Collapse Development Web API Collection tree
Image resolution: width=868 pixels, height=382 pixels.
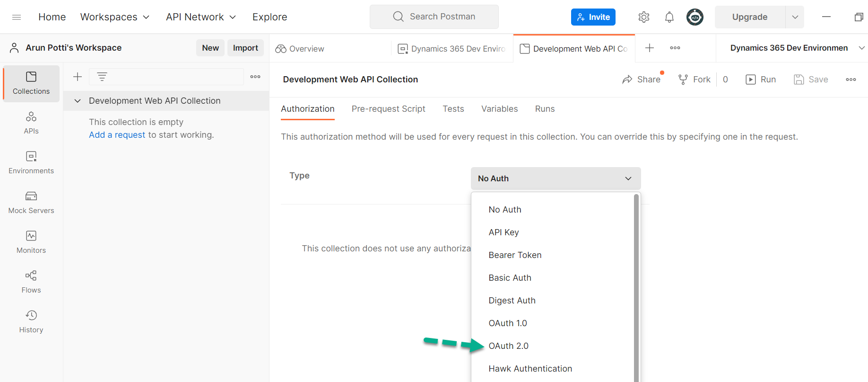(78, 101)
